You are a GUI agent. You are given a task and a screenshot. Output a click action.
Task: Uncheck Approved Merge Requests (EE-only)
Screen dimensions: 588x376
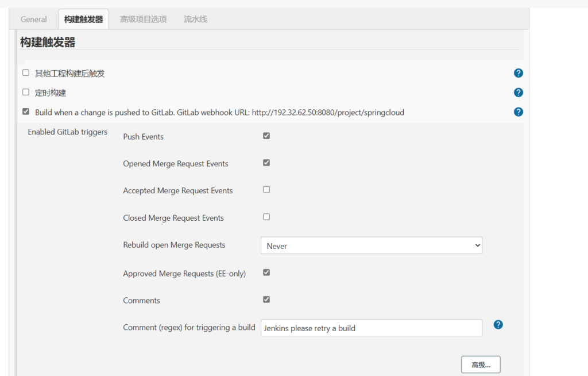tap(266, 273)
